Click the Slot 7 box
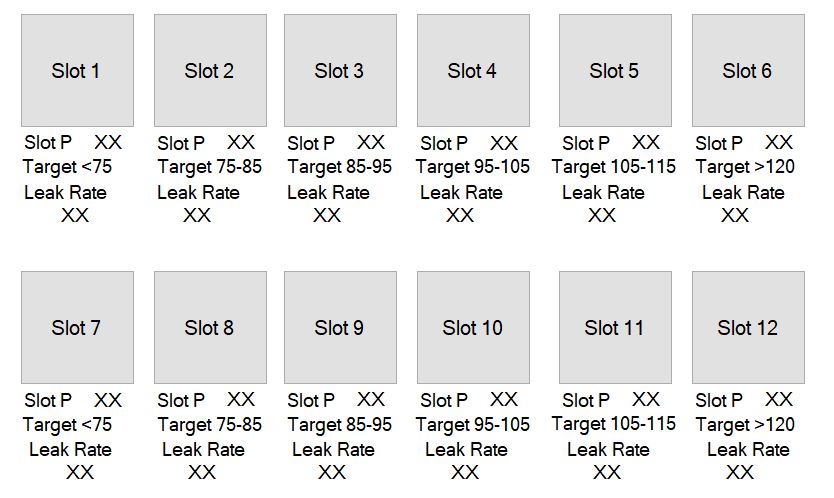The height and width of the screenshot is (498, 834). [77, 327]
